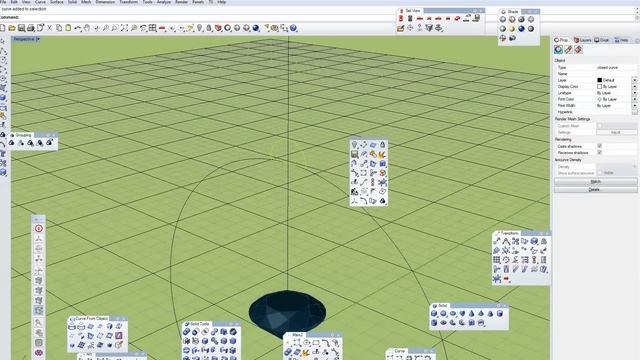Open the Material properties icon in the Properties panel
This screenshot has width=640, height=360.
click(568, 50)
